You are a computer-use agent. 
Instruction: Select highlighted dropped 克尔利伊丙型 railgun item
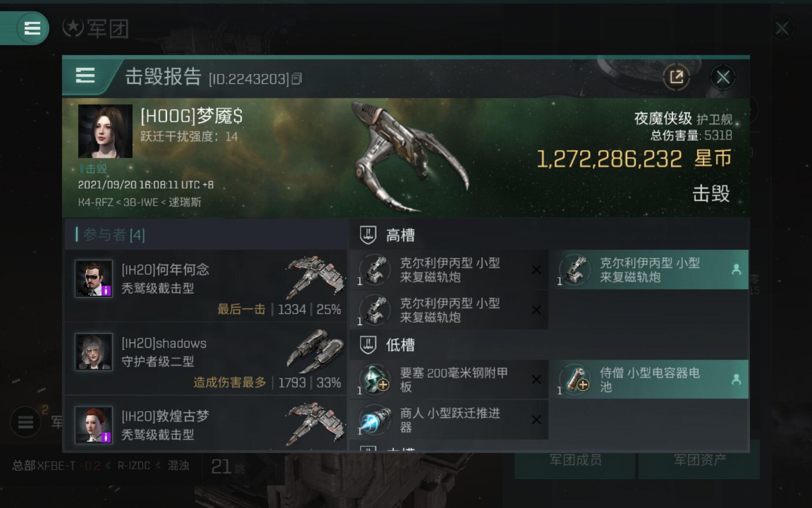click(x=649, y=270)
